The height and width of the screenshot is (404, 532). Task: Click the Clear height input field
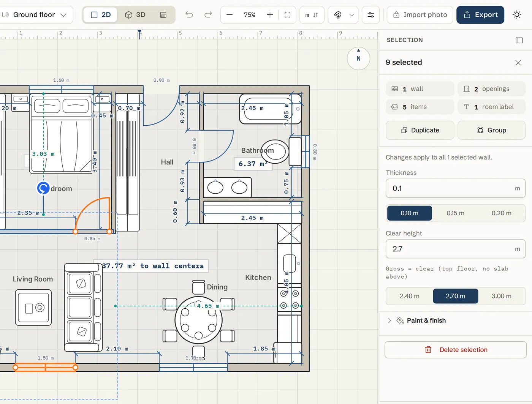coord(455,249)
